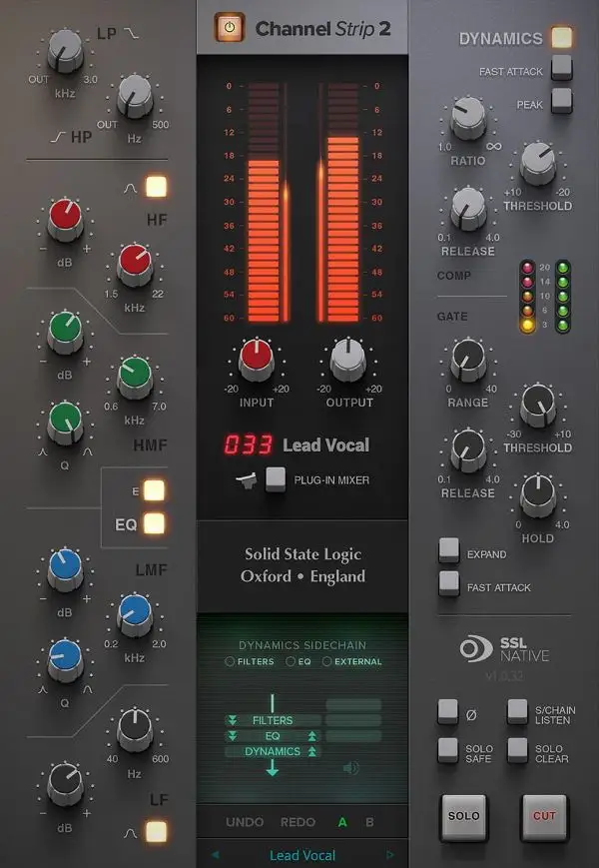Move Dynamics up in processing order
The height and width of the screenshot is (868, 599).
[311, 751]
